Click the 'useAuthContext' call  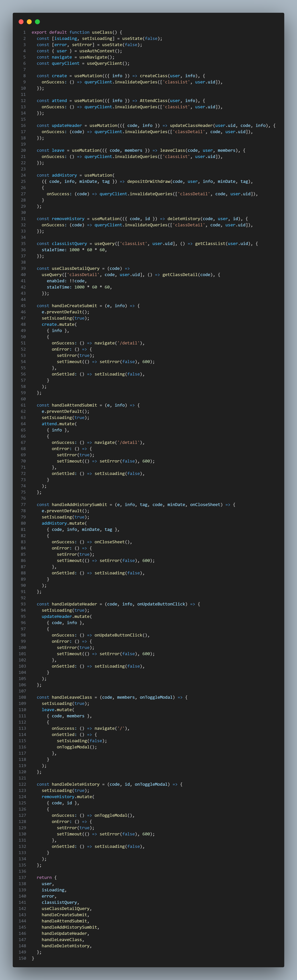[x=97, y=51]
